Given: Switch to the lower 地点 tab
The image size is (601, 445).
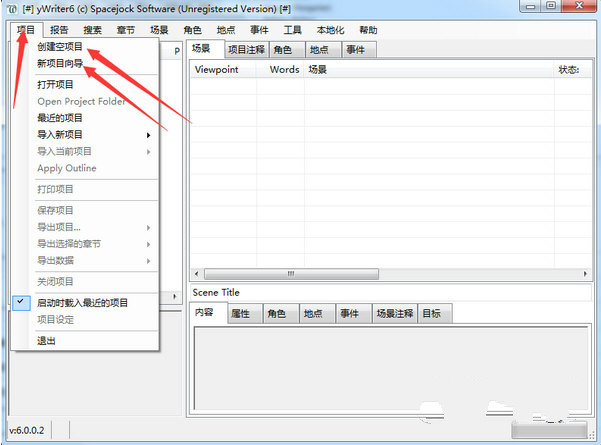Looking at the screenshot, I should click(x=317, y=314).
